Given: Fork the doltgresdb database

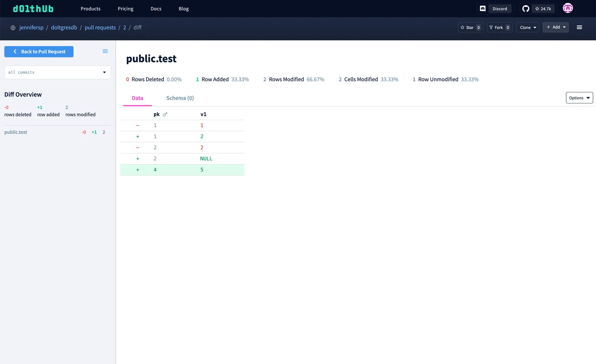Looking at the screenshot, I should point(500,27).
